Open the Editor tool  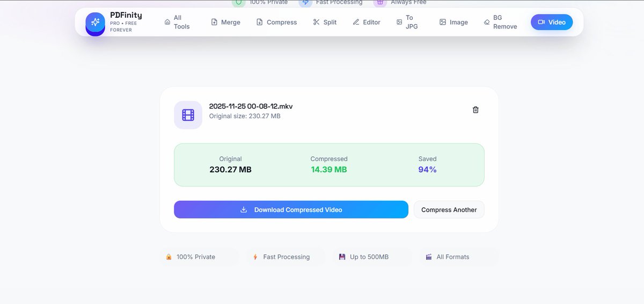(367, 22)
